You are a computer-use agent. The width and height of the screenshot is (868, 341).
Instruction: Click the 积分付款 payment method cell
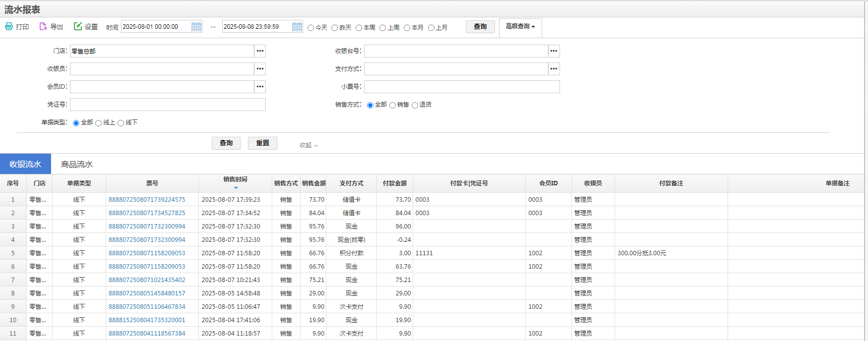click(352, 253)
